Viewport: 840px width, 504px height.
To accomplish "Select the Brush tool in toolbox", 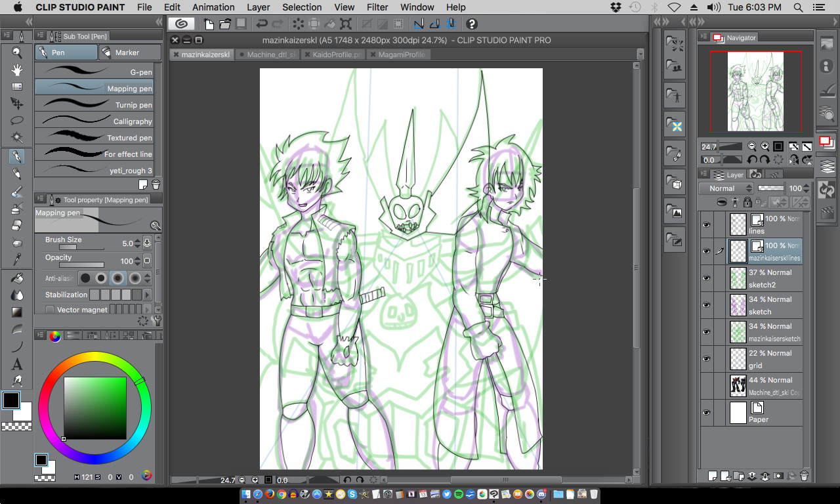I will (x=17, y=192).
